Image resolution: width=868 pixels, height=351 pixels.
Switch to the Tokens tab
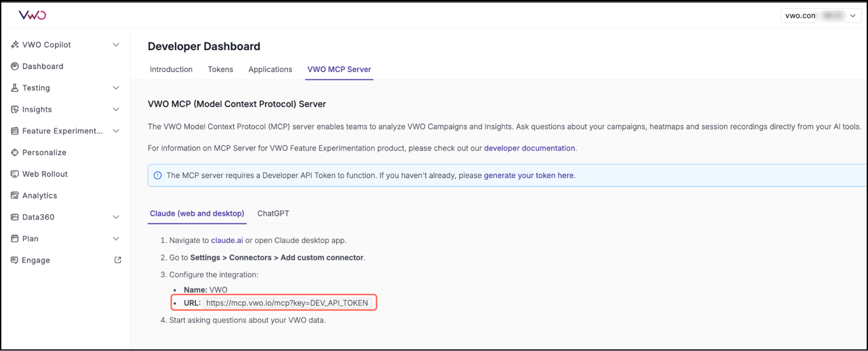pyautogui.click(x=220, y=69)
